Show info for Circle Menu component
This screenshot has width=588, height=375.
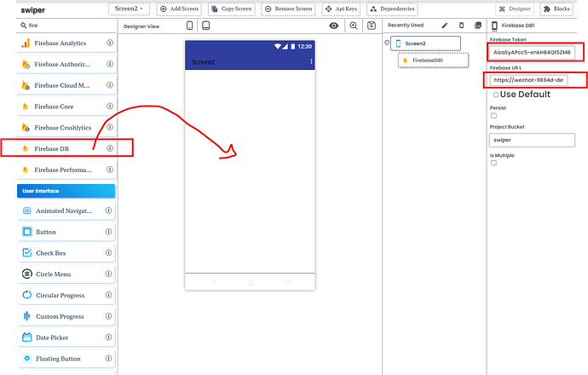[108, 274]
